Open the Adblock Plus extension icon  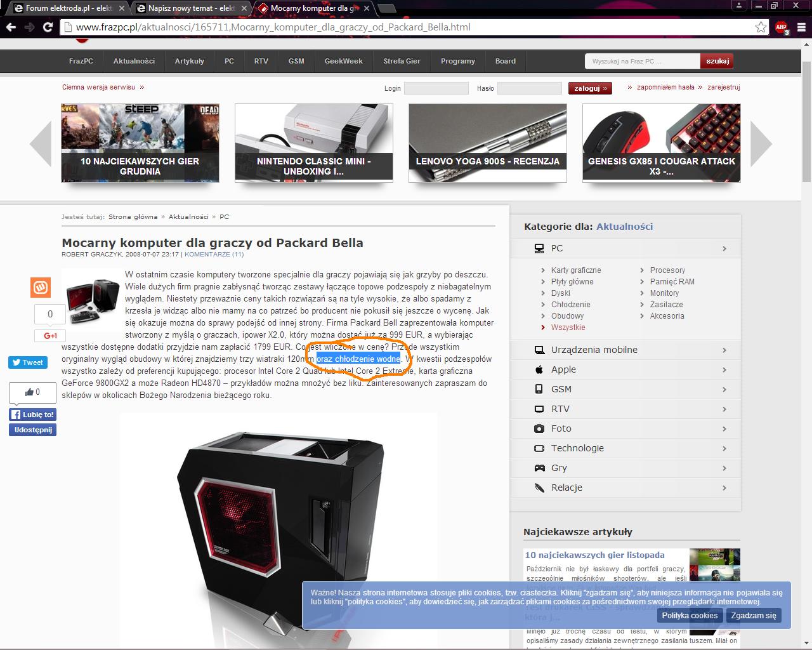[x=782, y=27]
